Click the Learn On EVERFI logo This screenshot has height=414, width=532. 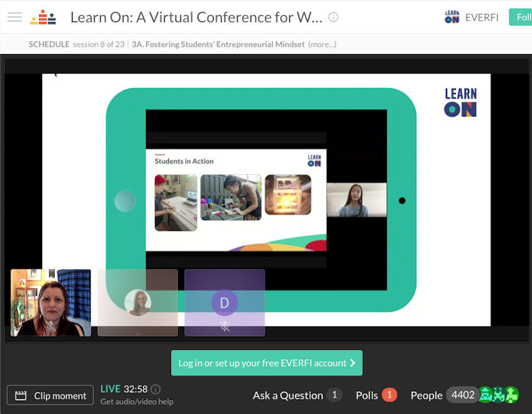pyautogui.click(x=452, y=17)
